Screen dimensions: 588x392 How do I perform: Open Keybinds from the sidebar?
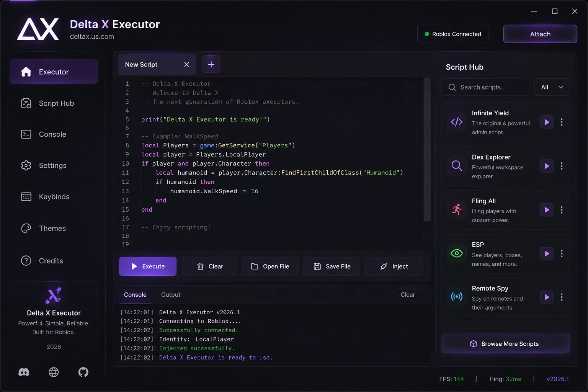(54, 197)
